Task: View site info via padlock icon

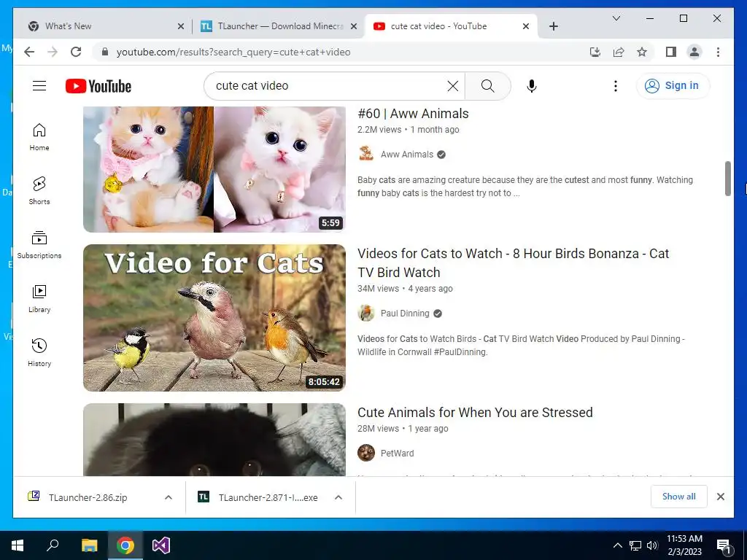Action: coord(105,52)
